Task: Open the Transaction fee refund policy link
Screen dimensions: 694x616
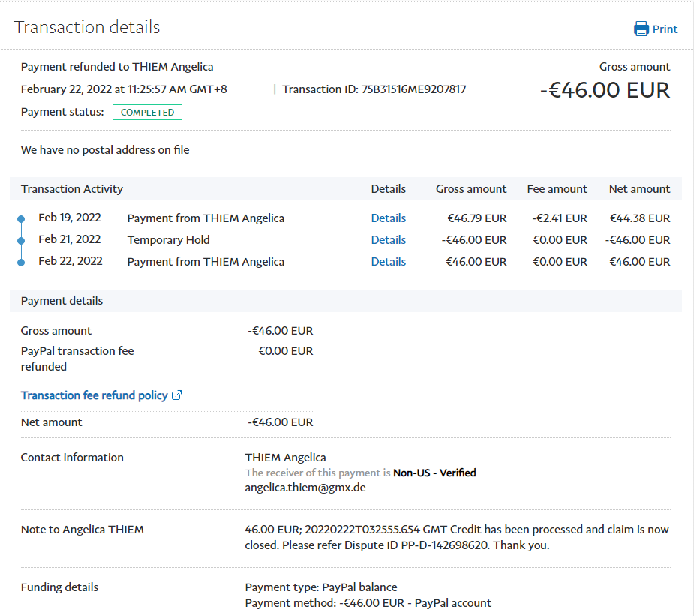Action: [94, 395]
